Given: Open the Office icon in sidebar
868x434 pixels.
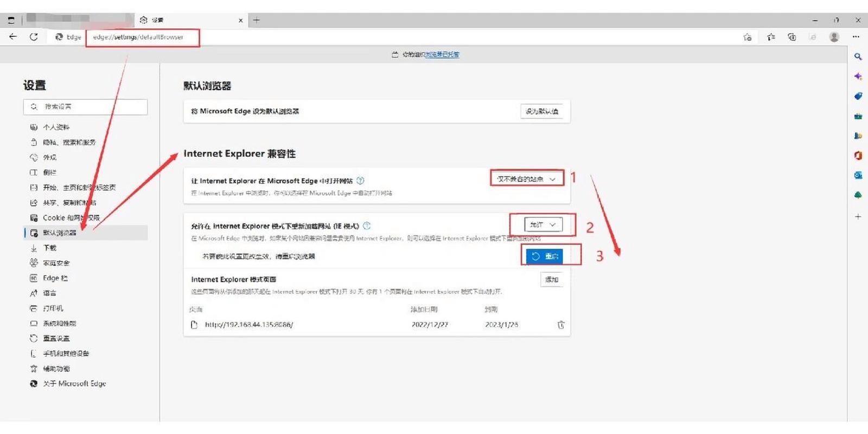Looking at the screenshot, I should 858,156.
